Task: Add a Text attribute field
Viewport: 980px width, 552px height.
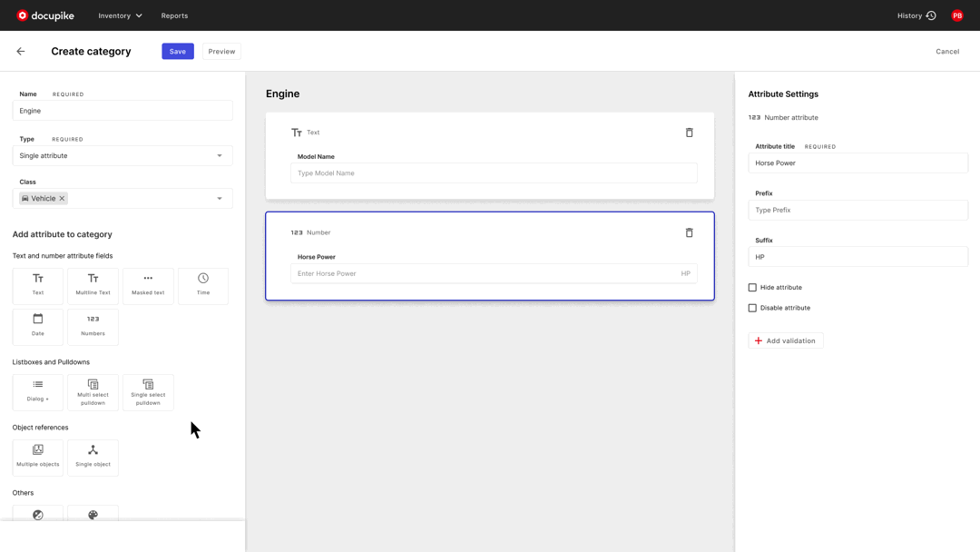Action: click(37, 285)
